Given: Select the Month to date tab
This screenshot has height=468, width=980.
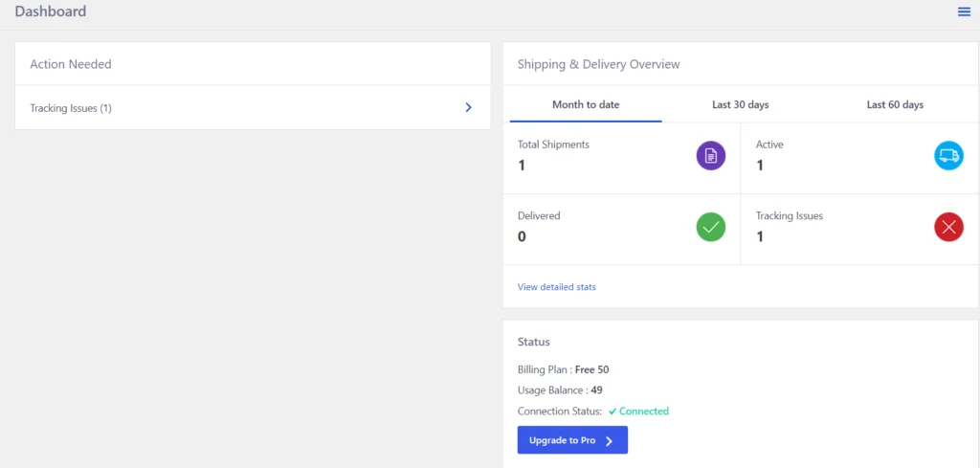Looking at the screenshot, I should pyautogui.click(x=586, y=104).
